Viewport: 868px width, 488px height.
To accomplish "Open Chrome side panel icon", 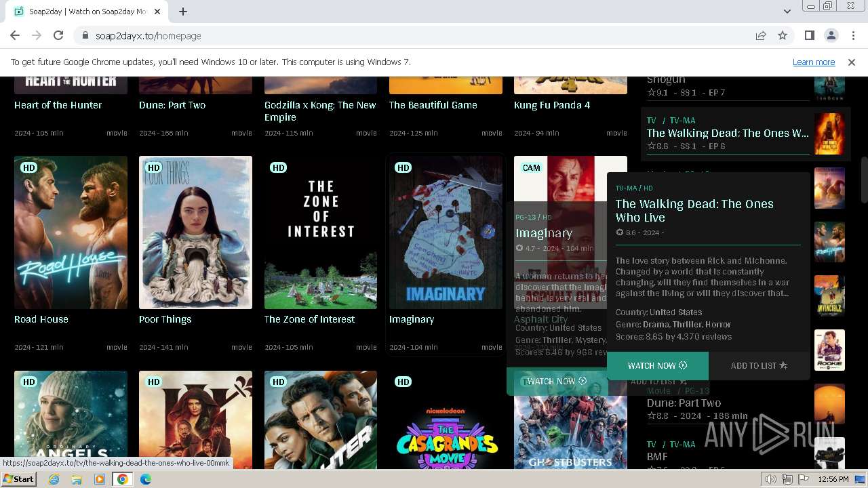I will (809, 36).
